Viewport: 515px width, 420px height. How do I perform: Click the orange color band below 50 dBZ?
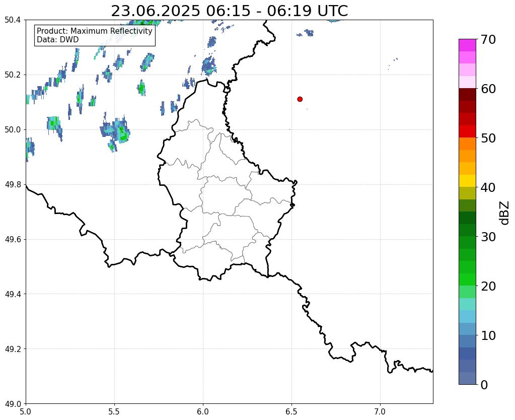pos(467,144)
